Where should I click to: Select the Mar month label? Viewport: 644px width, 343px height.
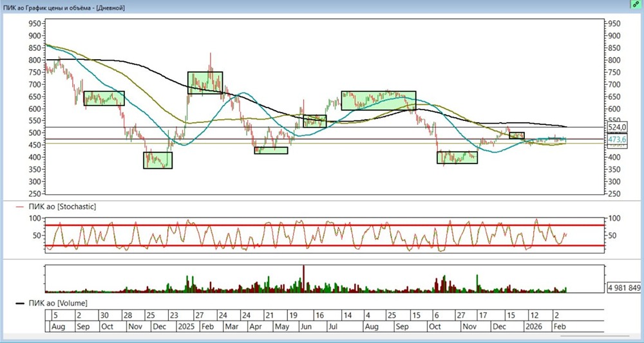coord(232,327)
